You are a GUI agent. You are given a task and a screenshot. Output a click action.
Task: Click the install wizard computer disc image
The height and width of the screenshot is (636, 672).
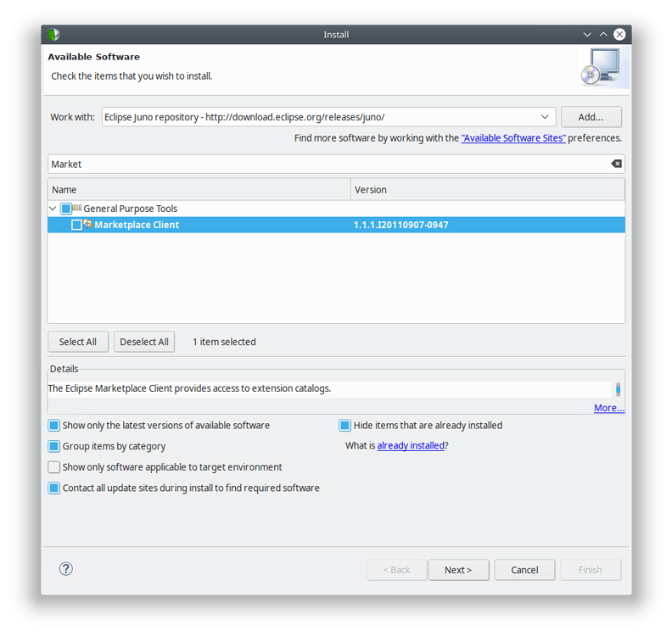pos(603,67)
